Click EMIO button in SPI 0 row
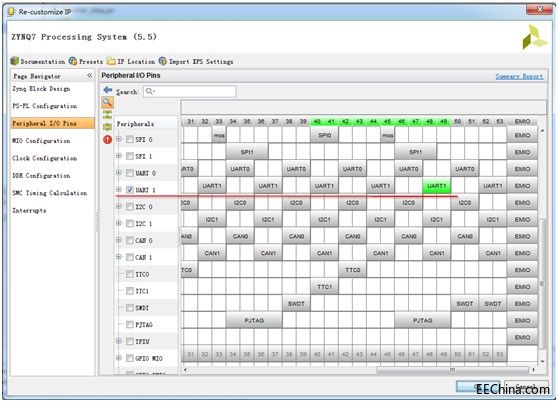558x402 pixels. coord(522,136)
